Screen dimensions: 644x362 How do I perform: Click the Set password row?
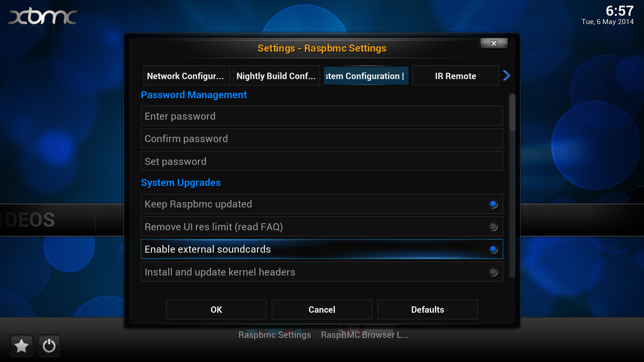pos(322,161)
